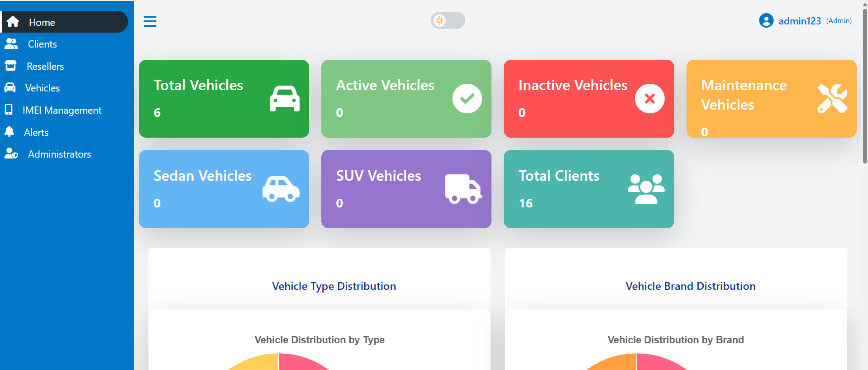
Task: Click the Administrators user-shield icon
Action: pyautogui.click(x=11, y=154)
